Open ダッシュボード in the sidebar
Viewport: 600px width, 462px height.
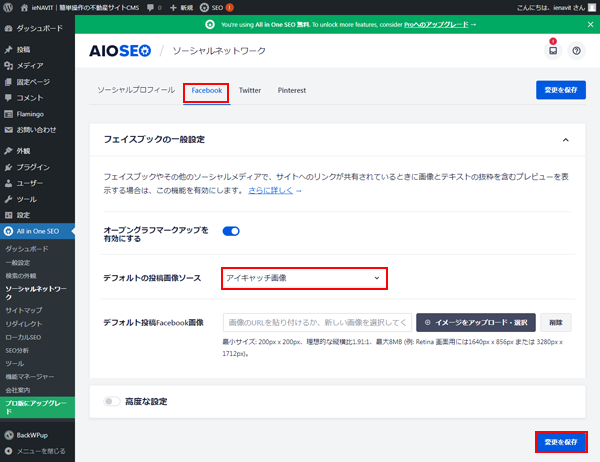click(38, 28)
